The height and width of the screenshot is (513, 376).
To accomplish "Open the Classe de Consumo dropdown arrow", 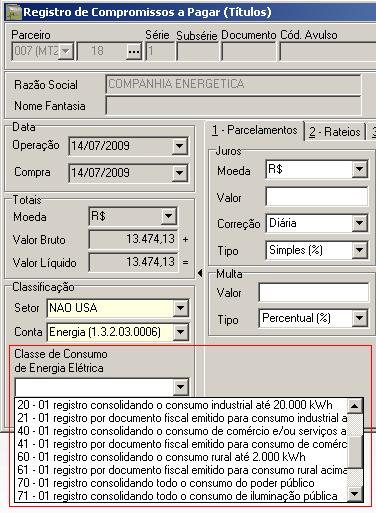I will point(181,387).
